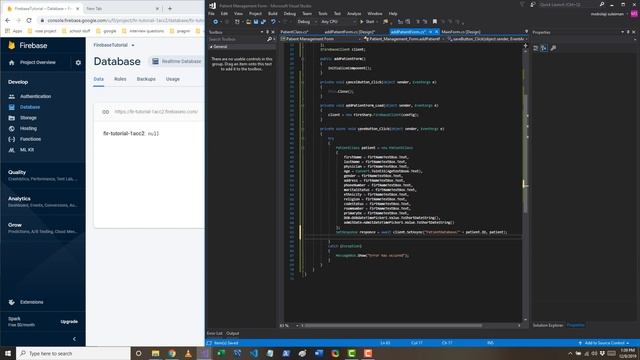640x360 pixels.
Task: Collapse the General toolbox group
Action: click(x=211, y=47)
